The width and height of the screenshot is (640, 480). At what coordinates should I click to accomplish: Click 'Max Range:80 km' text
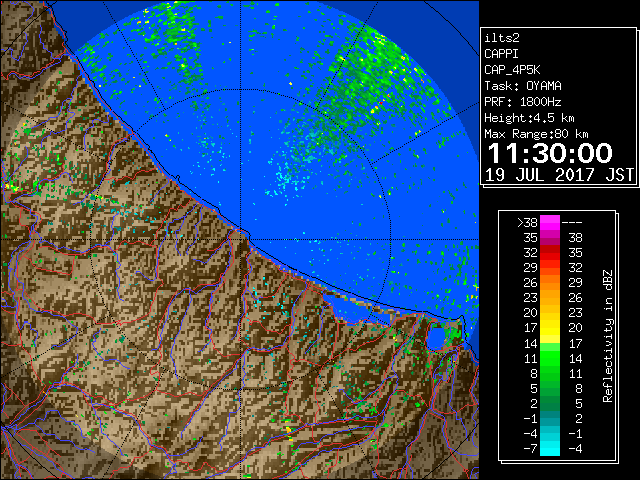[x=536, y=134]
